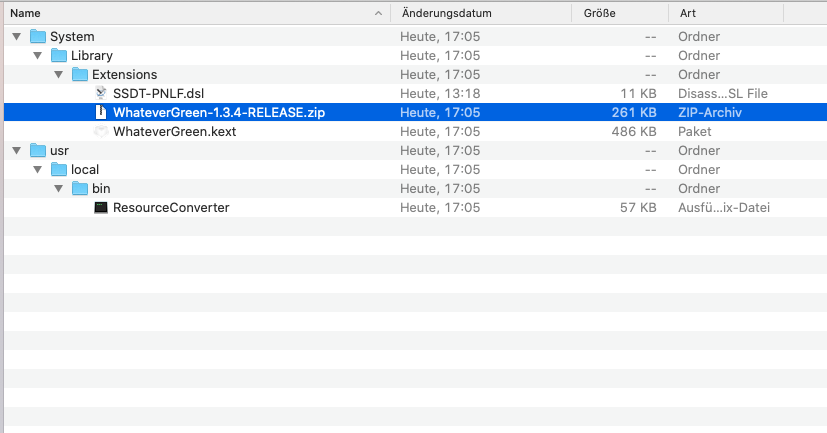The image size is (827, 433).
Task: Click the Library folder icon
Action: pos(60,56)
